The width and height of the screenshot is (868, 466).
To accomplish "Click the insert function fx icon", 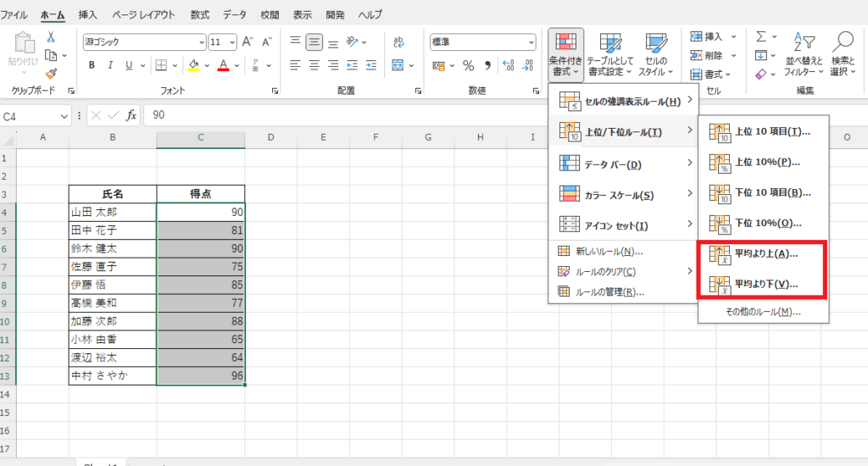I will pos(131,115).
